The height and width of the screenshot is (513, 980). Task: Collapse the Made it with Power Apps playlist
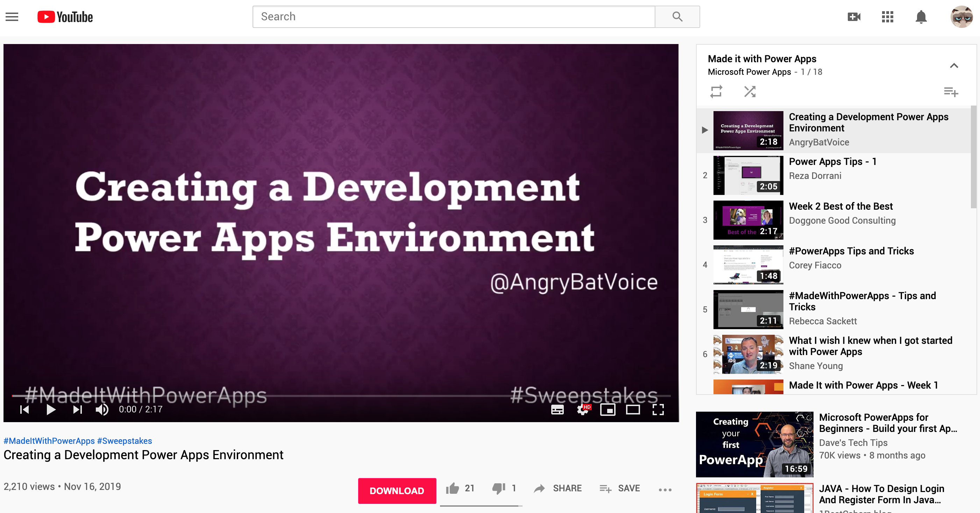(x=954, y=66)
